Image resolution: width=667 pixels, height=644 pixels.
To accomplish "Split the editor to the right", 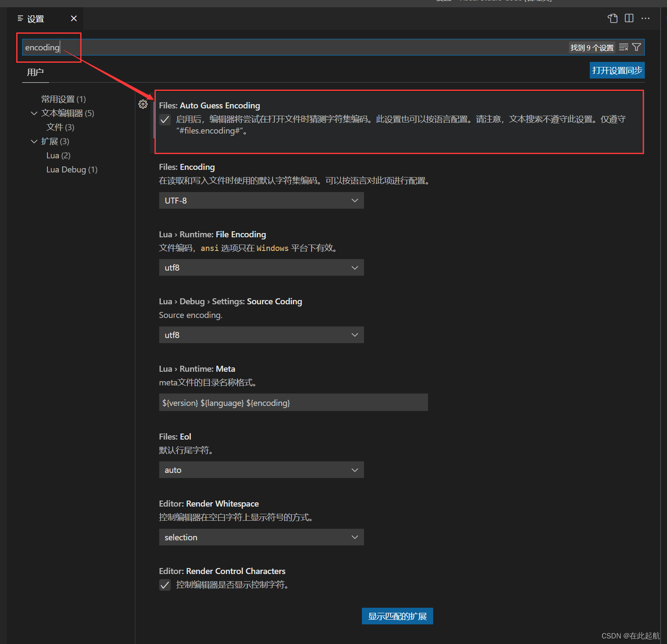I will [x=629, y=18].
